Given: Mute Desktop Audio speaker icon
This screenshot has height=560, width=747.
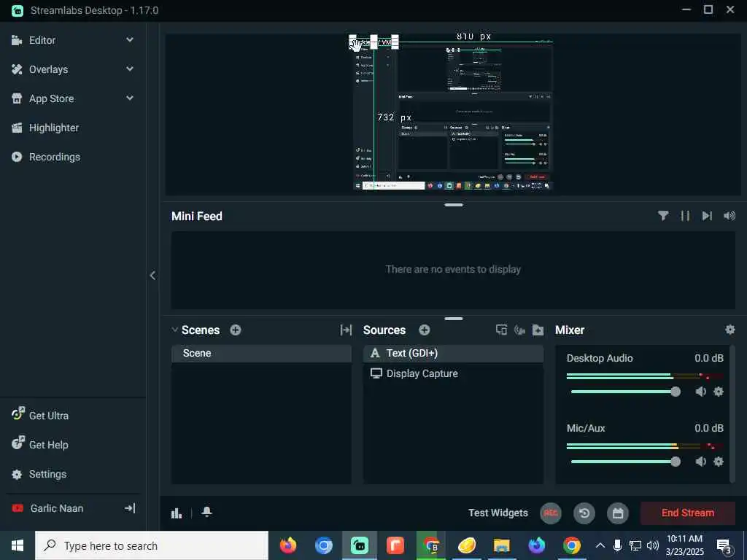Looking at the screenshot, I should click(x=700, y=392).
